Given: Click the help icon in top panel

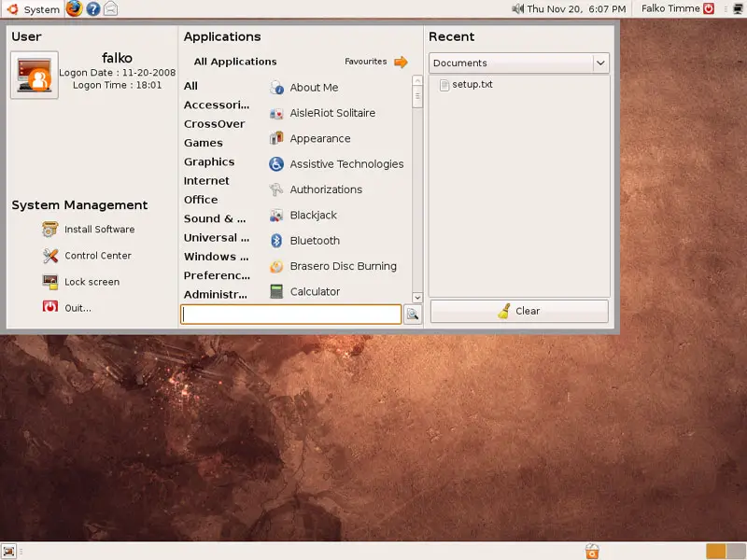Looking at the screenshot, I should 92,9.
